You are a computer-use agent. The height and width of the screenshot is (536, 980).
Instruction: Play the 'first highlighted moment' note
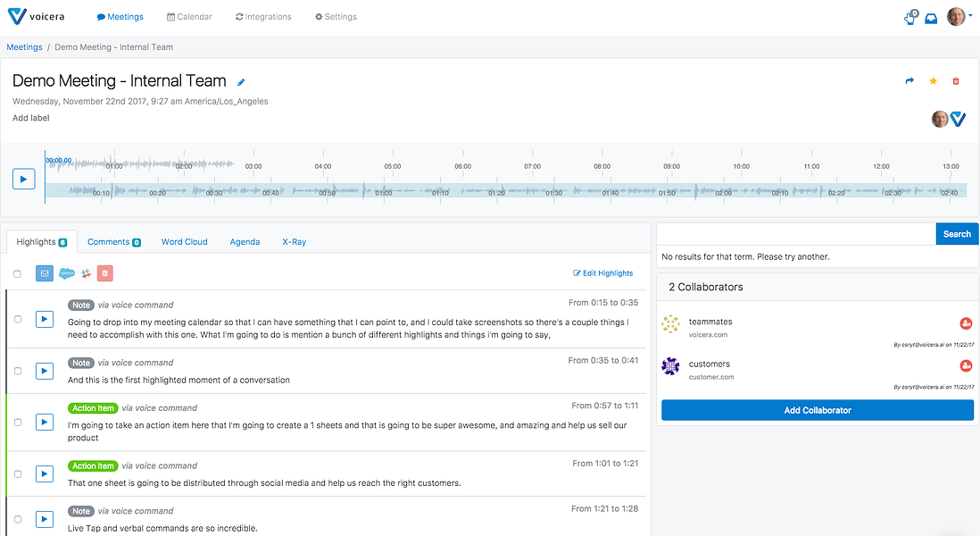pos(45,371)
